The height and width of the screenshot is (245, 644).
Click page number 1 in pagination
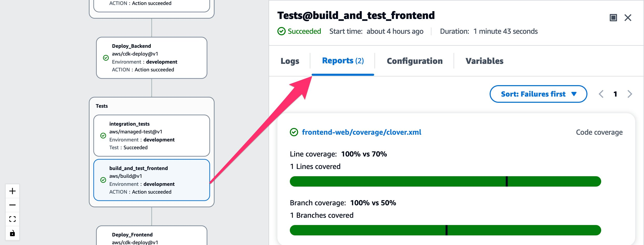[x=615, y=94]
